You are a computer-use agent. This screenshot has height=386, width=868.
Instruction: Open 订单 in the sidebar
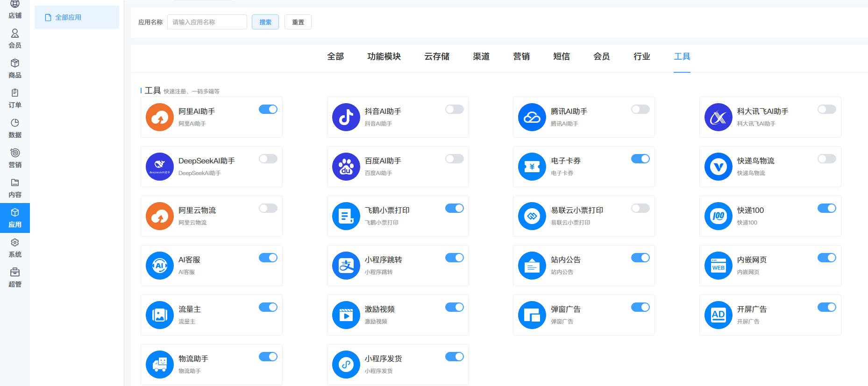tap(15, 98)
